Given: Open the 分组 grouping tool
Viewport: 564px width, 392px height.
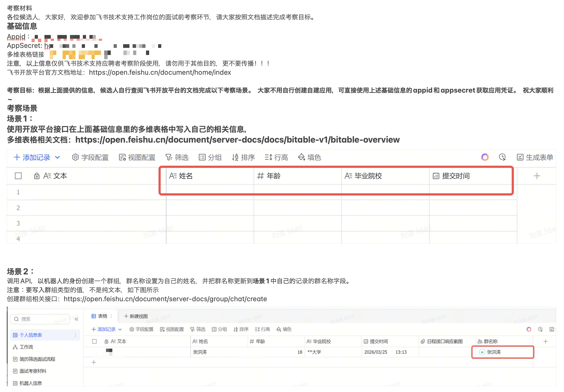Looking at the screenshot, I should click(x=210, y=157).
